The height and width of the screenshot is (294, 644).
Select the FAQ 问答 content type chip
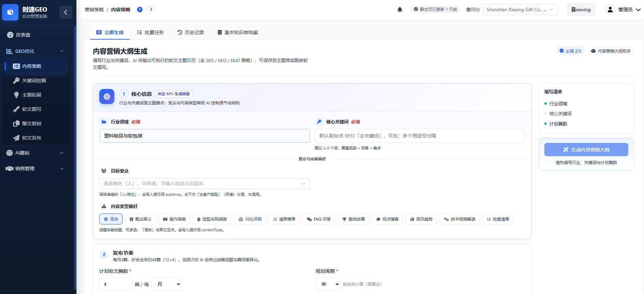coord(319,219)
